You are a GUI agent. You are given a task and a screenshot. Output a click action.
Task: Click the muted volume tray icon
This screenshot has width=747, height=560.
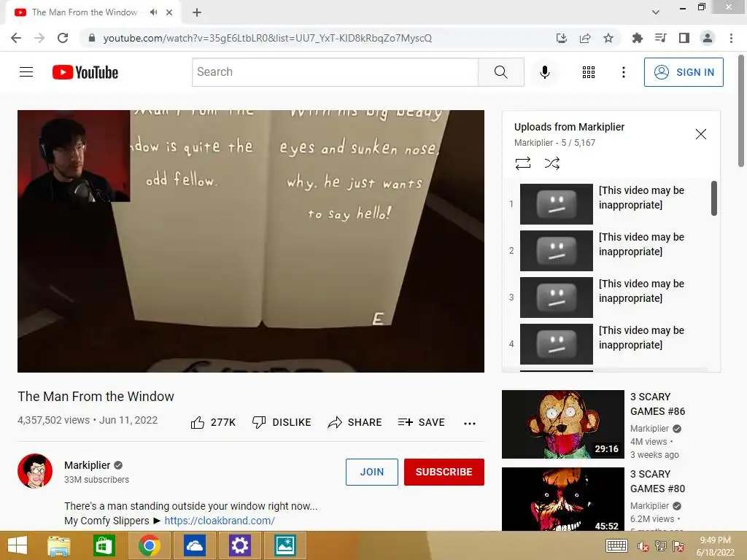643,546
